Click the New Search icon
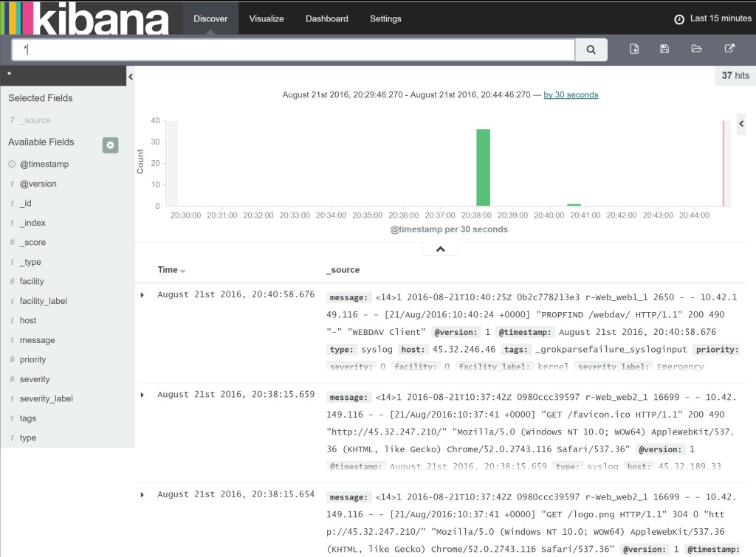Screen dimensions: 756x557 (634, 49)
